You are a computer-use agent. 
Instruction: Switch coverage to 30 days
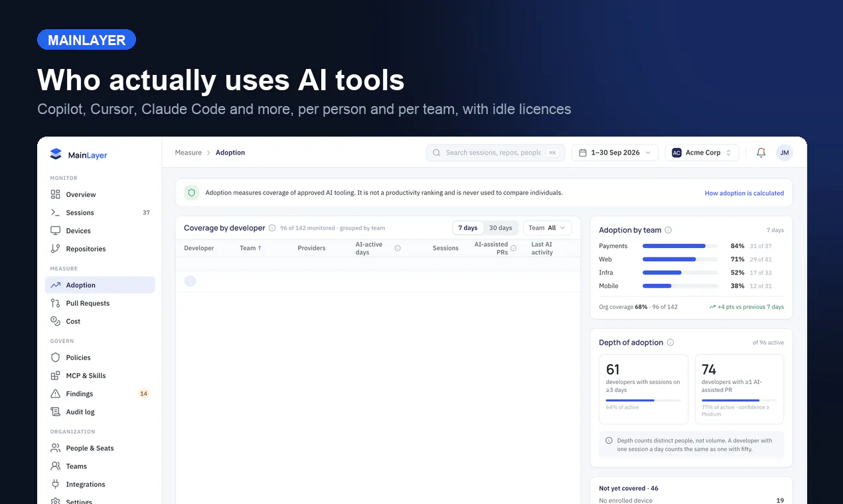500,228
